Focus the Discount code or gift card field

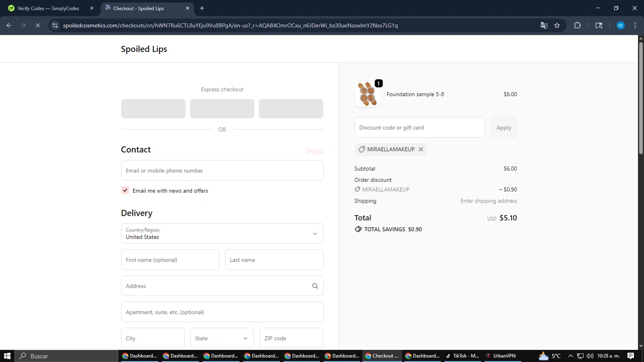419,127
